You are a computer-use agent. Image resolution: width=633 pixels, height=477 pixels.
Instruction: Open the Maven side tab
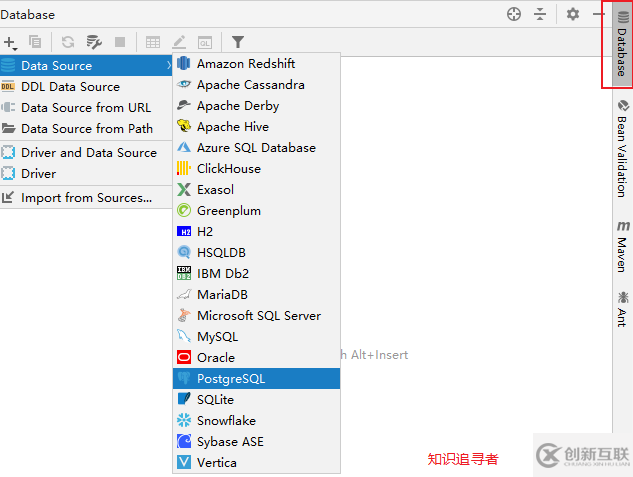tap(622, 246)
